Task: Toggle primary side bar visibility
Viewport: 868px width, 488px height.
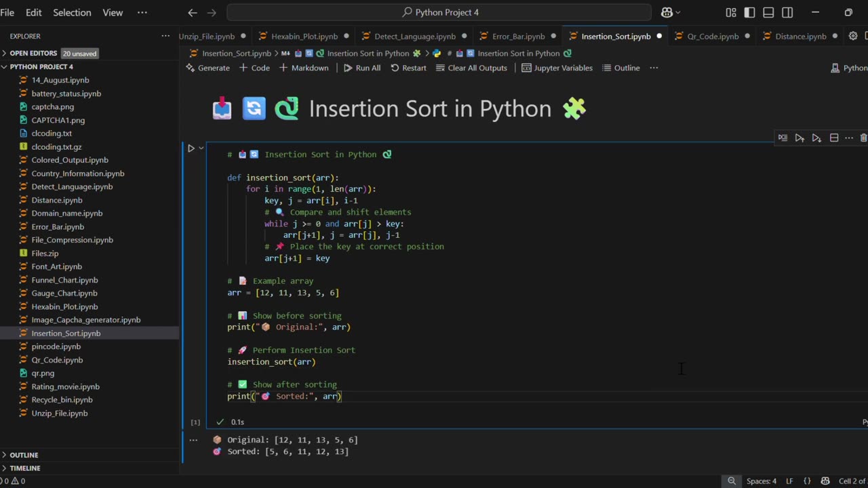Action: (749, 12)
